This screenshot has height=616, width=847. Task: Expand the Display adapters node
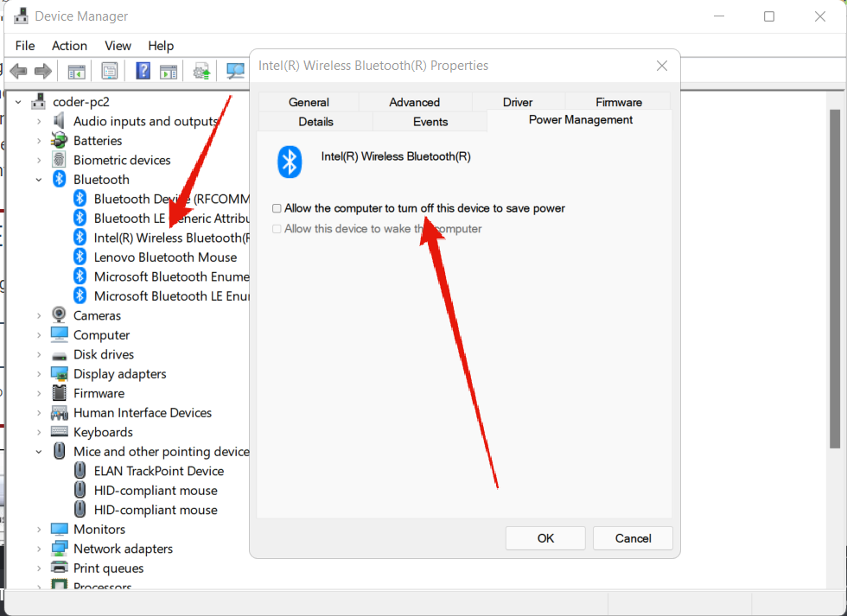click(39, 373)
